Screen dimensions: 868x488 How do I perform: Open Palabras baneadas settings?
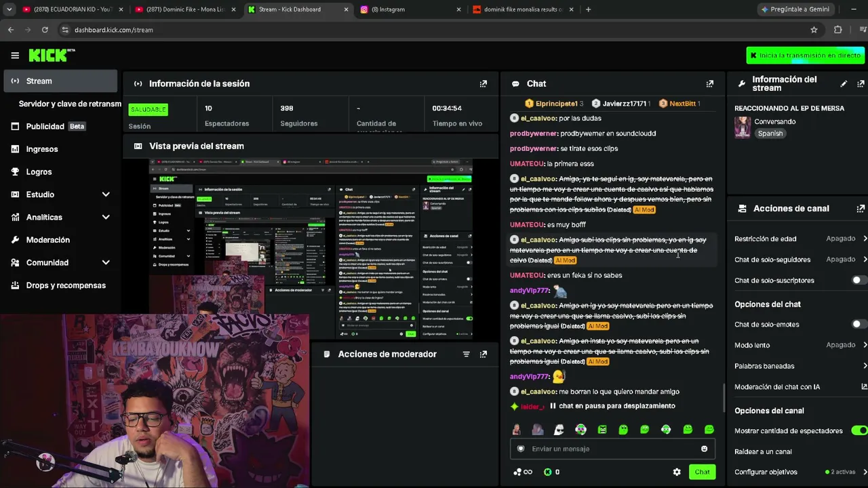point(800,366)
